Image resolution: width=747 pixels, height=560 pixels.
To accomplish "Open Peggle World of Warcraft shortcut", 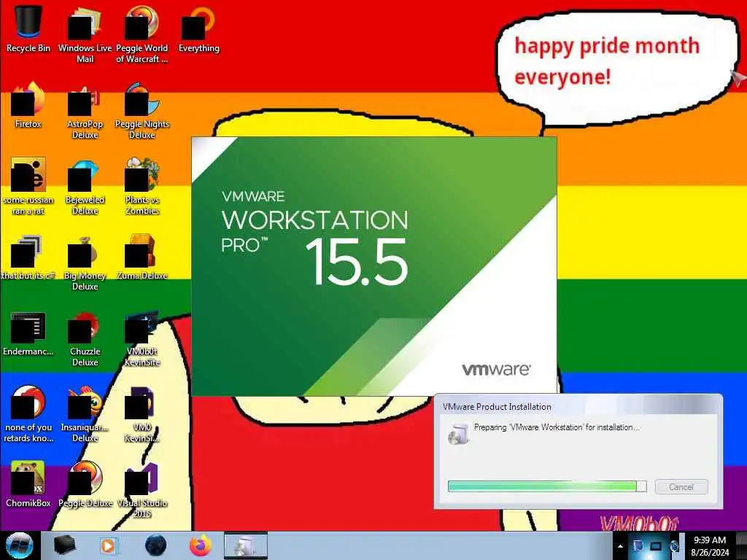I will click(x=142, y=34).
